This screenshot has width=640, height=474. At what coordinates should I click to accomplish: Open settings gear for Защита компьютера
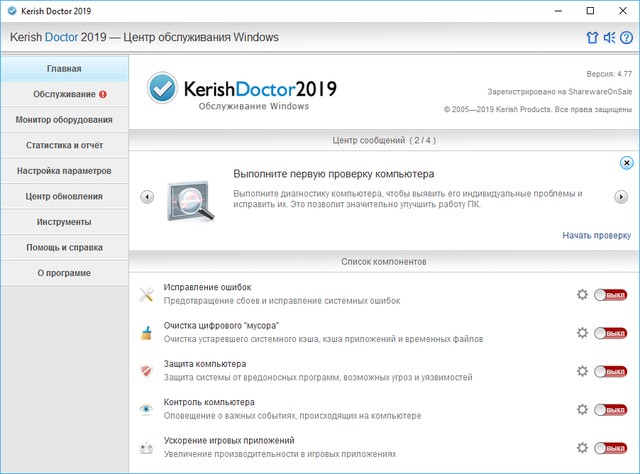[582, 371]
